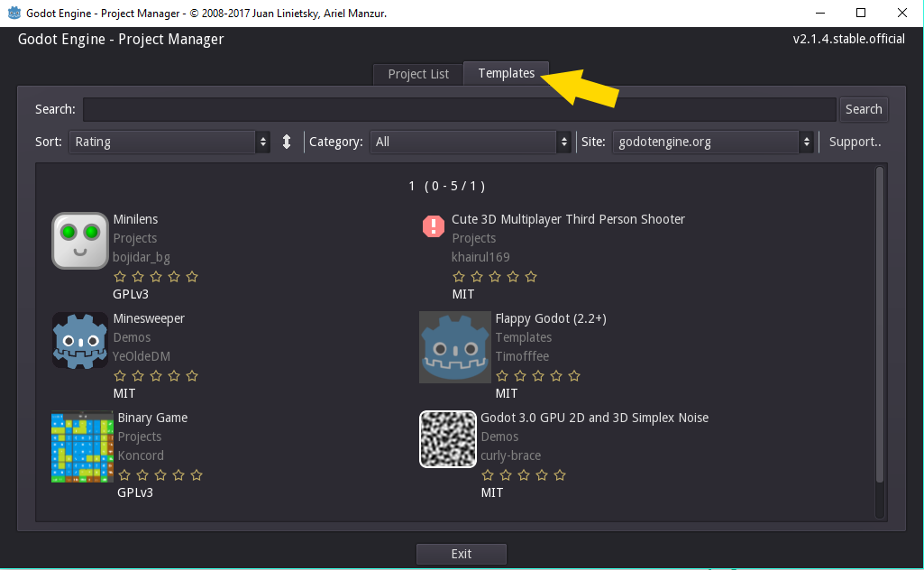Click the Minesweeper Godot logo icon

coord(80,341)
